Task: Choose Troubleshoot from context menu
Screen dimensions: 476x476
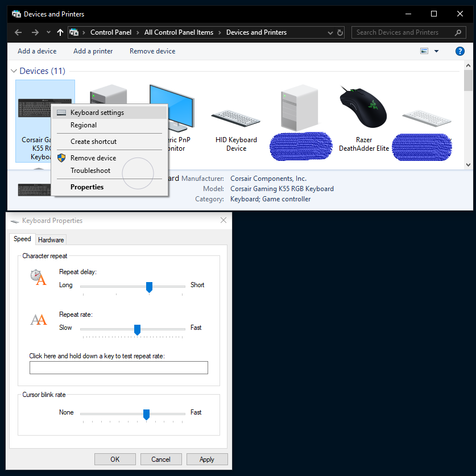Action: pyautogui.click(x=110, y=171)
